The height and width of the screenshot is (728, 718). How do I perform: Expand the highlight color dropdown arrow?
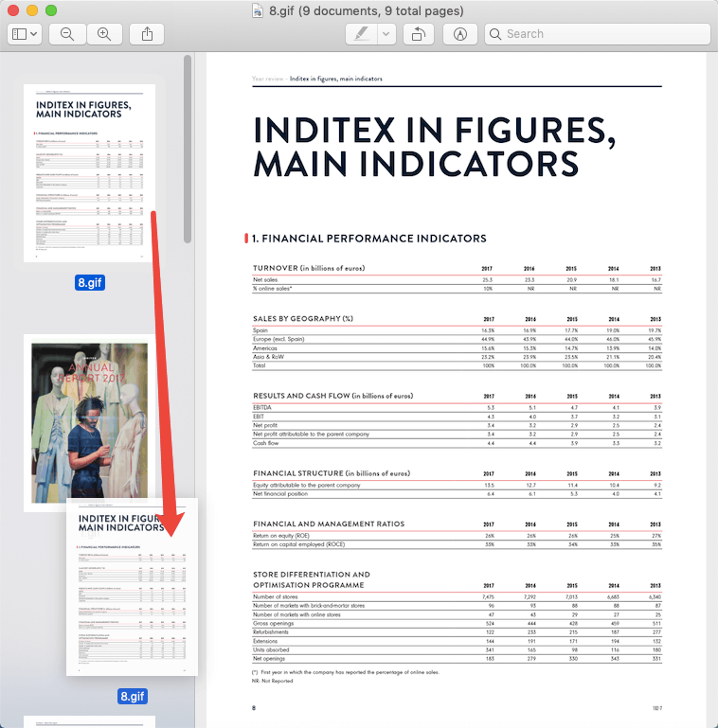pos(386,34)
